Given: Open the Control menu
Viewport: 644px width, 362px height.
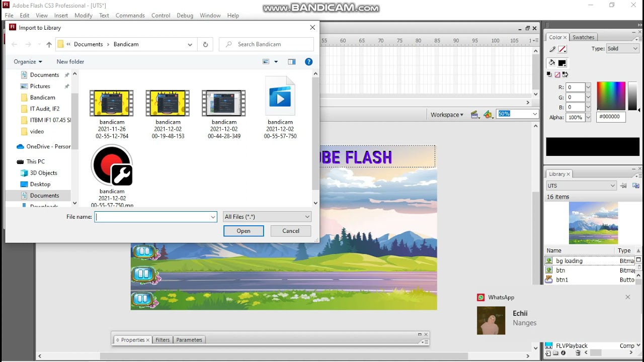Looking at the screenshot, I should tap(160, 16).
